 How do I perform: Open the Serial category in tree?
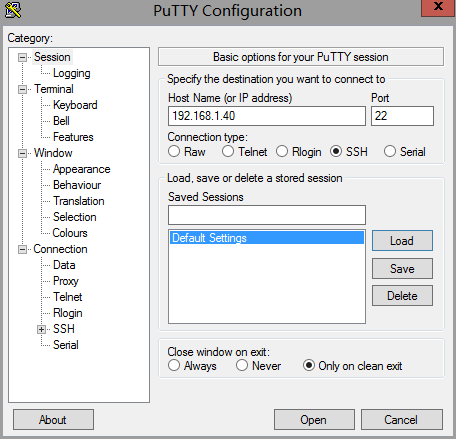[66, 345]
